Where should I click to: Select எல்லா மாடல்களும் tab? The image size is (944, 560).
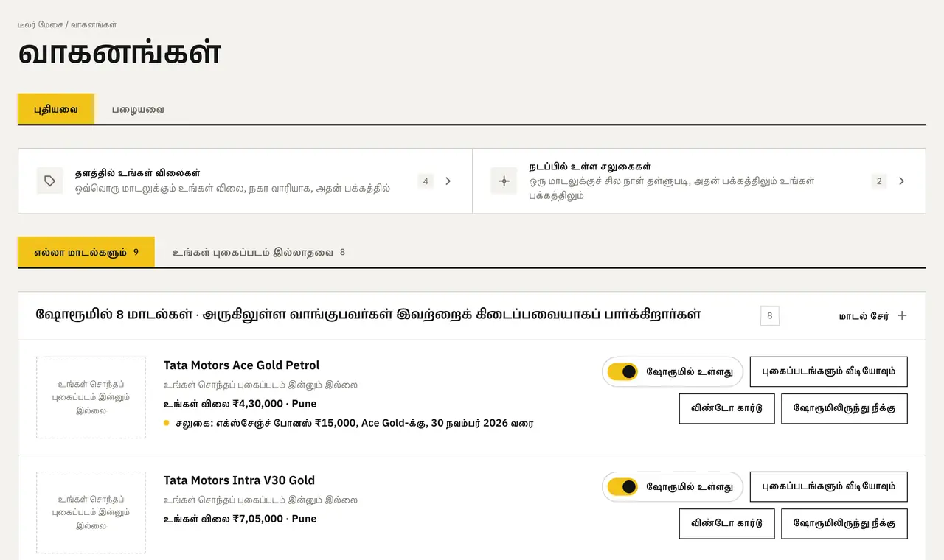click(86, 252)
